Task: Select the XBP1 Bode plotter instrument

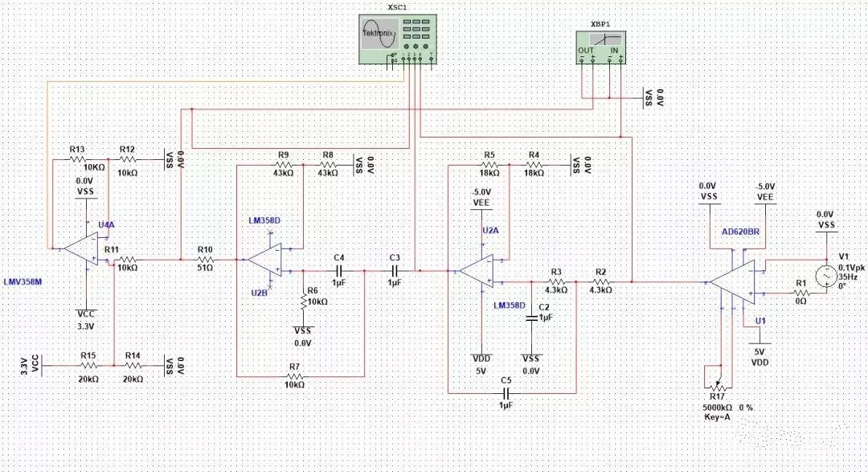Action: coord(600,47)
